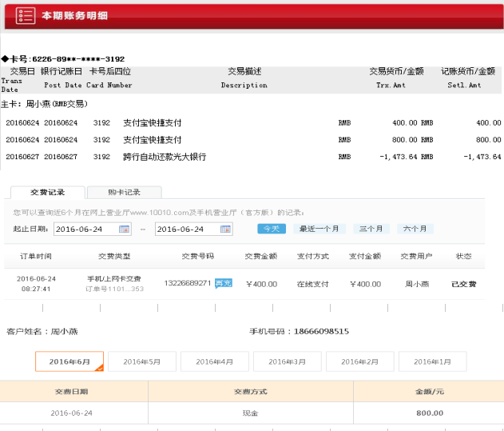The image size is (504, 431).
Task: Select the 三个月 date filter
Action: pos(370,229)
